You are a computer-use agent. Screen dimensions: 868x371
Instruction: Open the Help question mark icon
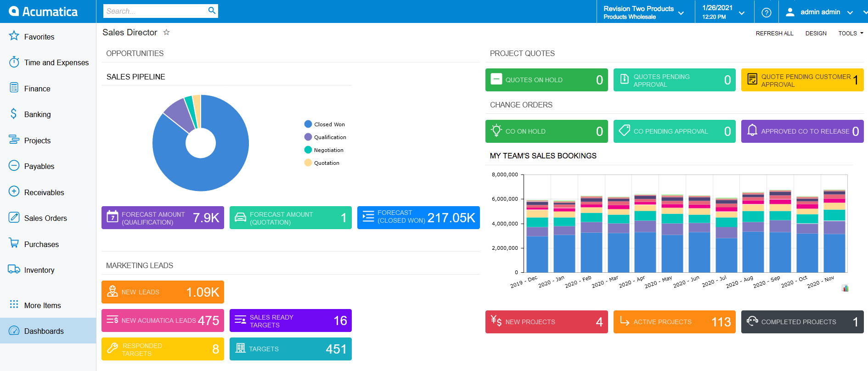coord(766,12)
